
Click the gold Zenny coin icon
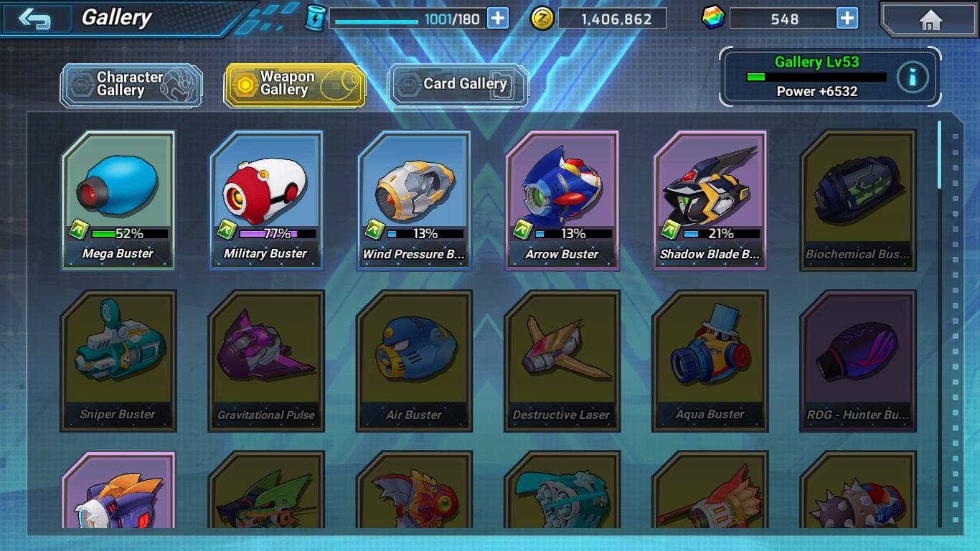tap(542, 18)
